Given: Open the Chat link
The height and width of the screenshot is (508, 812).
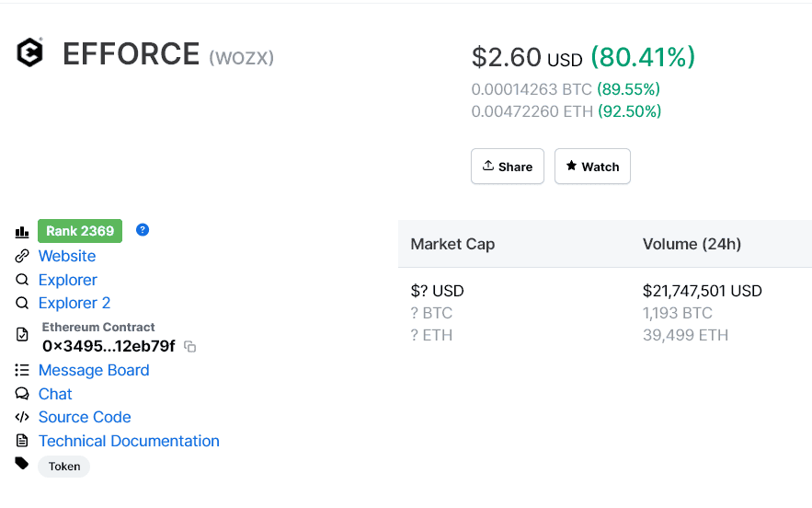Looking at the screenshot, I should coord(55,394).
